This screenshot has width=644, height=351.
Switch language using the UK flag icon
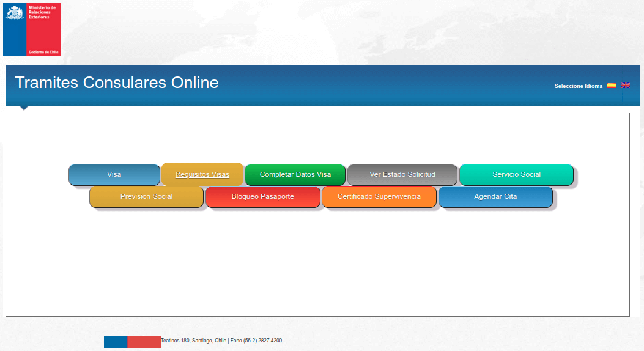click(x=626, y=86)
